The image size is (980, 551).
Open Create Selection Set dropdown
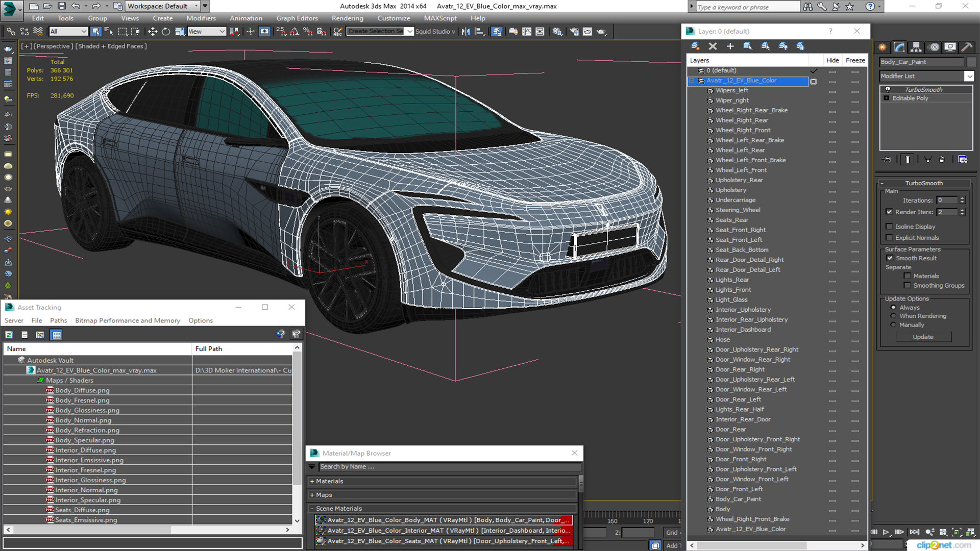click(x=409, y=32)
